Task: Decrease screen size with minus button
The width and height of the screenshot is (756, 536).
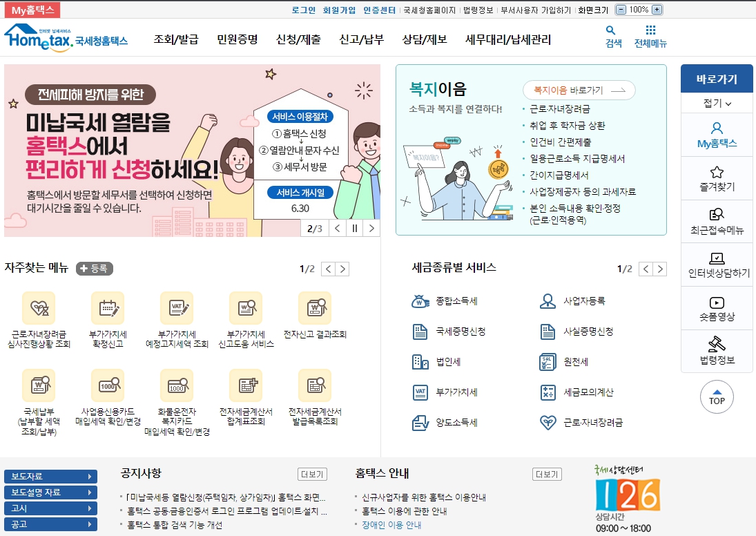Action: pyautogui.click(x=621, y=10)
